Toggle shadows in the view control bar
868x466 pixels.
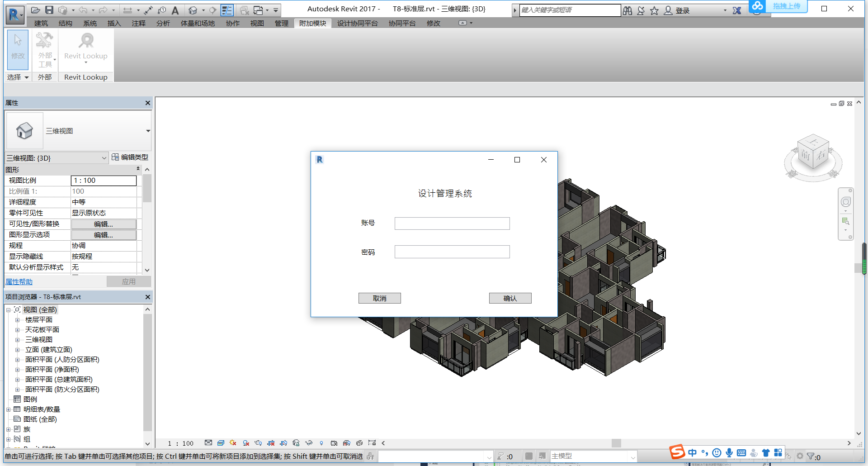click(245, 443)
